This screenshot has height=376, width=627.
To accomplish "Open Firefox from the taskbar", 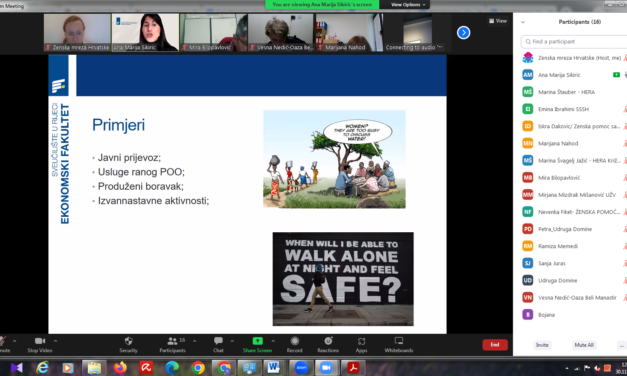I will click(x=120, y=368).
